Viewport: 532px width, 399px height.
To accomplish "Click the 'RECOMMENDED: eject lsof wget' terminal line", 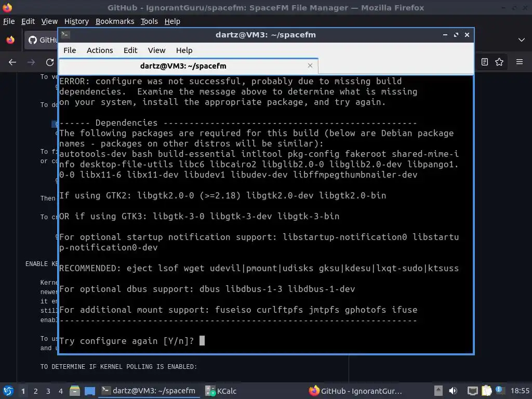I will [x=259, y=269].
